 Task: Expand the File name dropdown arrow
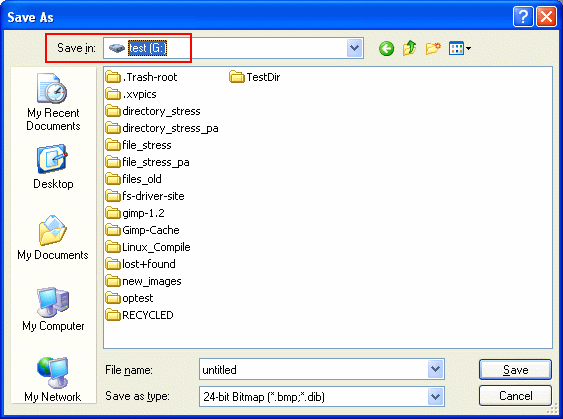[x=436, y=369]
